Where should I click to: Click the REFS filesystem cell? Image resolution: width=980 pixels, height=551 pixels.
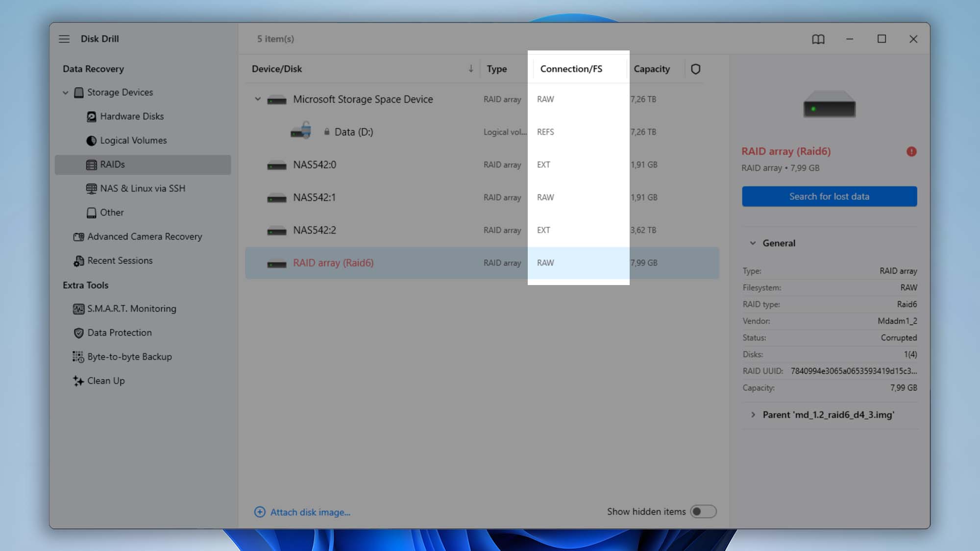coord(545,132)
